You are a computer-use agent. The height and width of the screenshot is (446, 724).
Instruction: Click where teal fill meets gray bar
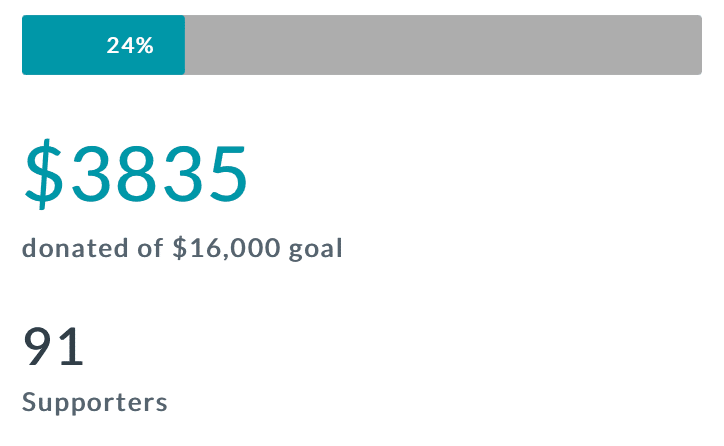coord(185,45)
